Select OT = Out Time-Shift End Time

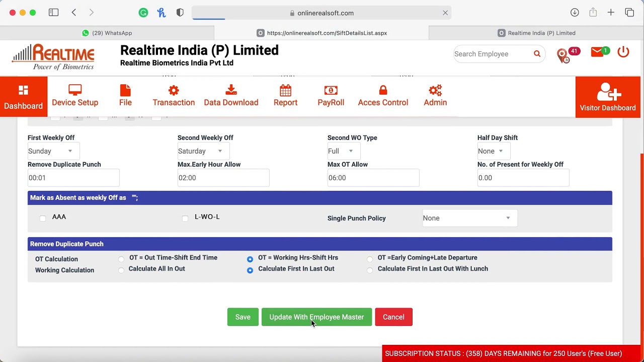[x=121, y=259]
